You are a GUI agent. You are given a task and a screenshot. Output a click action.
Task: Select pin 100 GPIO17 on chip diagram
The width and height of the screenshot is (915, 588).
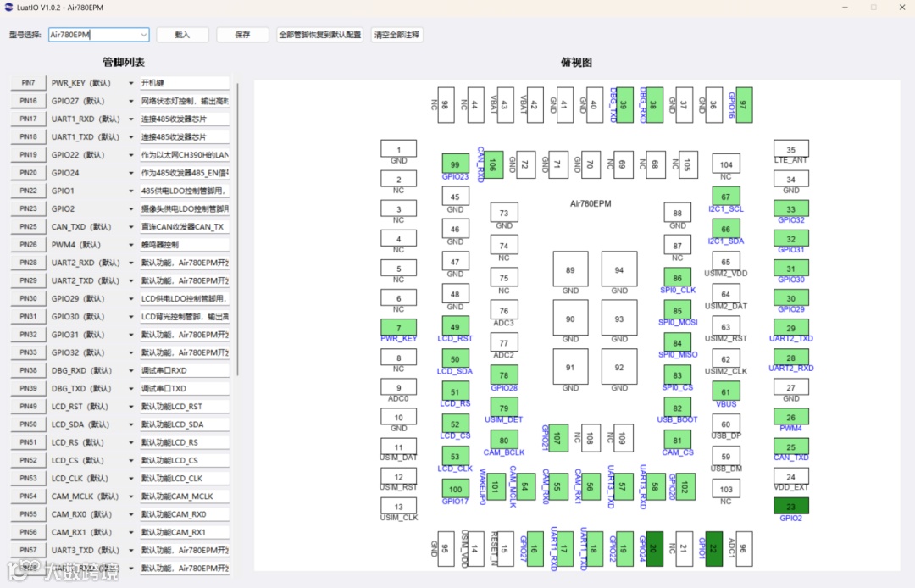coord(455,489)
